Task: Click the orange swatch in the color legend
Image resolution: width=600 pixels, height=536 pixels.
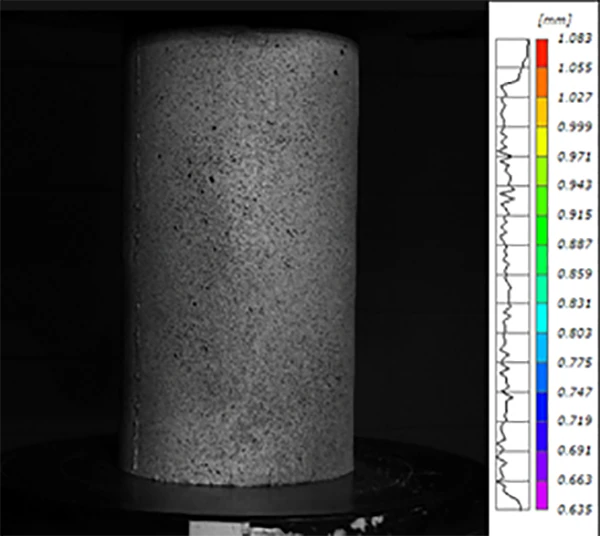Action: pyautogui.click(x=541, y=83)
